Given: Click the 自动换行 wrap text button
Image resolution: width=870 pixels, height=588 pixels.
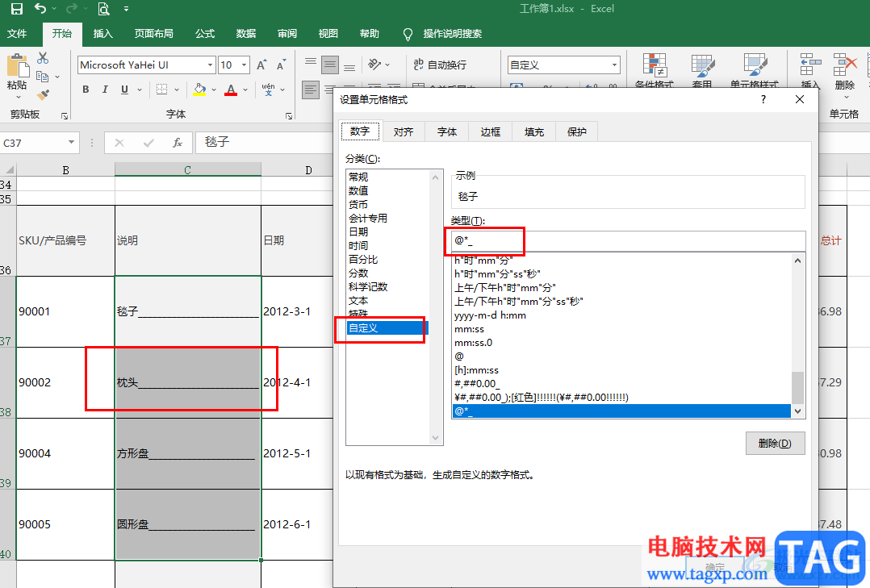Looking at the screenshot, I should (440, 65).
